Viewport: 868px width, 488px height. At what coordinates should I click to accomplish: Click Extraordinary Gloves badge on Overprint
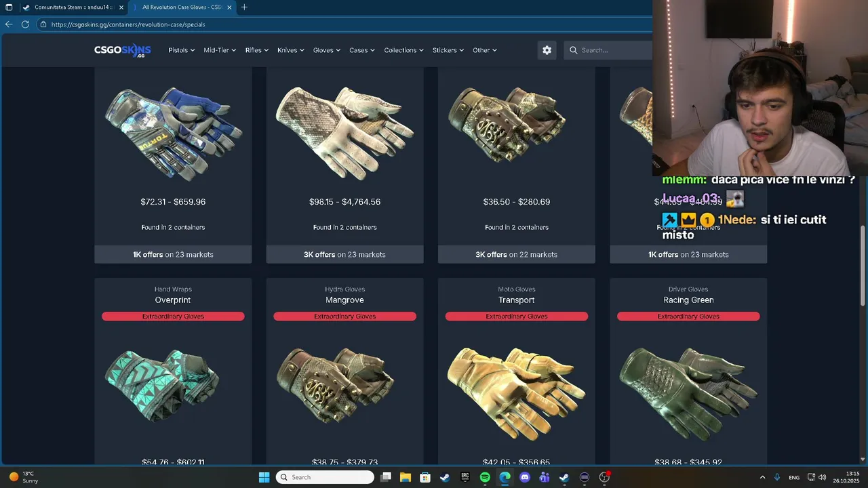[x=173, y=317]
